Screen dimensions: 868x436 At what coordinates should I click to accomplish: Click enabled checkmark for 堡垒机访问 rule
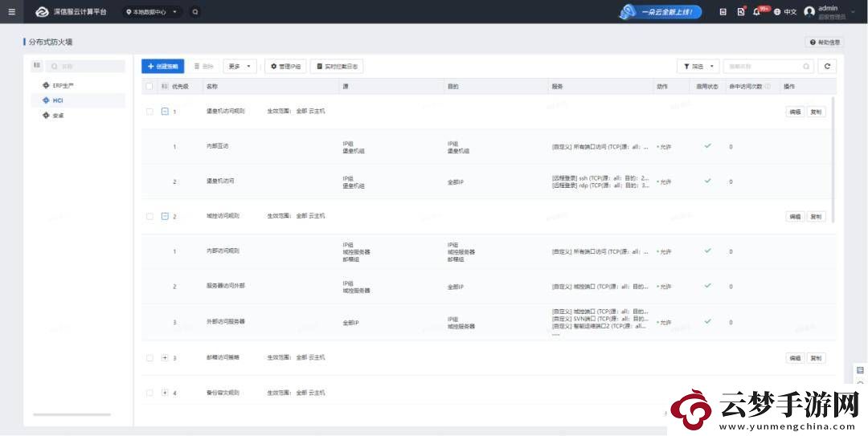coord(707,181)
